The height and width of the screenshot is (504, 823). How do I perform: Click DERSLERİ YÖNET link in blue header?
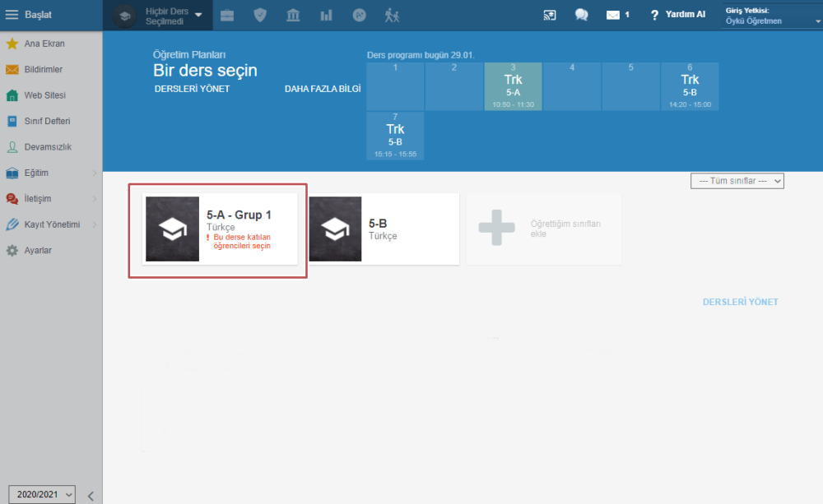192,89
